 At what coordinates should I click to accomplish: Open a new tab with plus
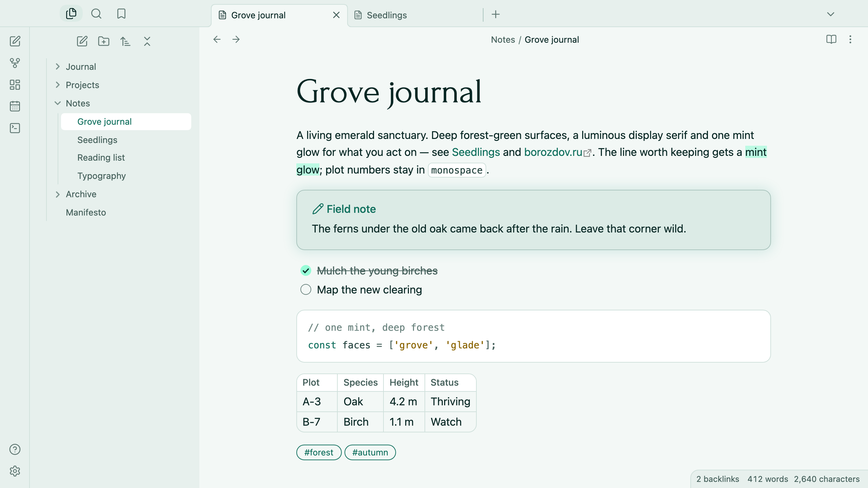click(x=496, y=14)
